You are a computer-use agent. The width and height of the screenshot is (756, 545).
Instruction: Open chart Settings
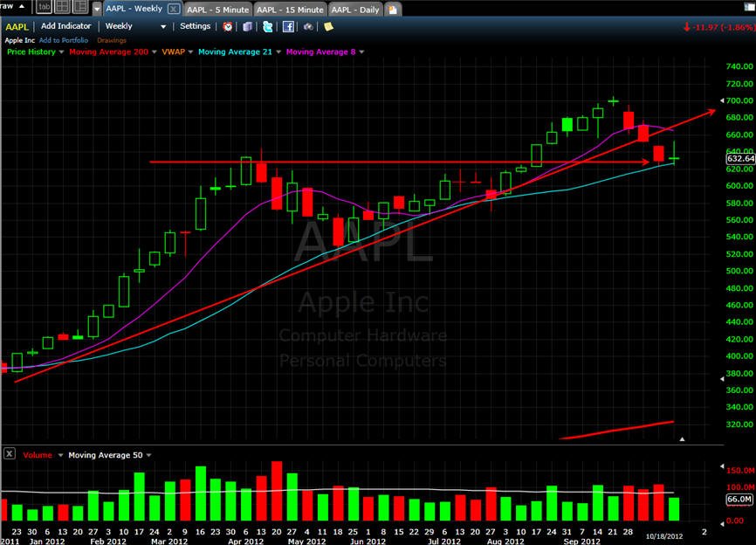(x=196, y=26)
